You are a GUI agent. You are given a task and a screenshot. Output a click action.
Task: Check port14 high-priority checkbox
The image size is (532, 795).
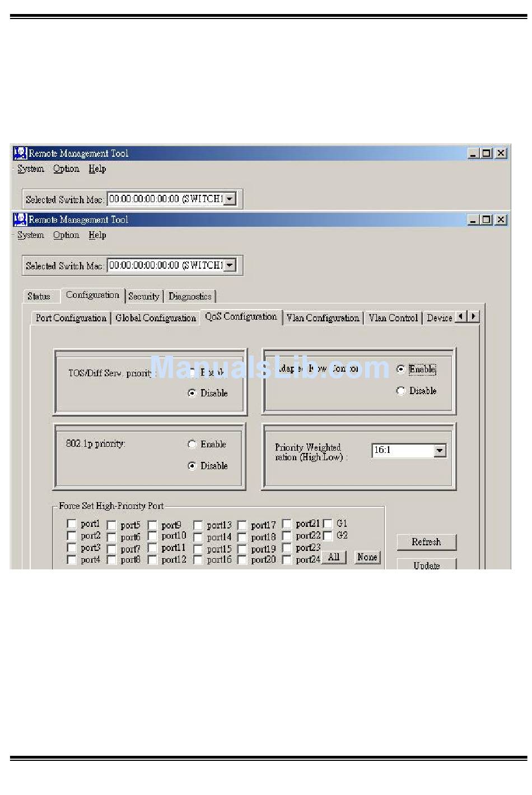pyautogui.click(x=198, y=537)
